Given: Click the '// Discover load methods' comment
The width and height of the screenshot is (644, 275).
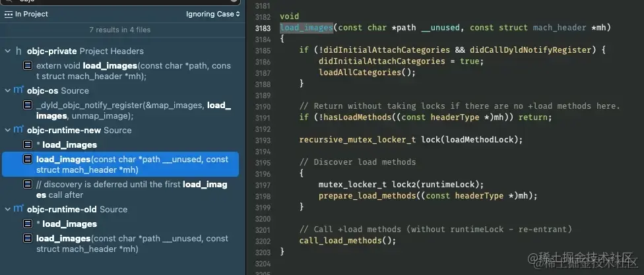Looking at the screenshot, I should click(358, 162).
